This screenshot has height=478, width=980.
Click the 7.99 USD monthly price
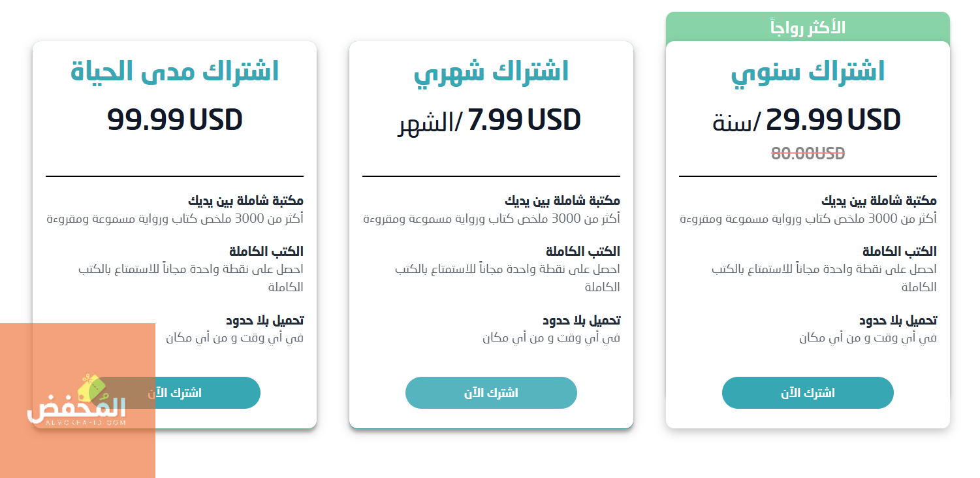524,119
